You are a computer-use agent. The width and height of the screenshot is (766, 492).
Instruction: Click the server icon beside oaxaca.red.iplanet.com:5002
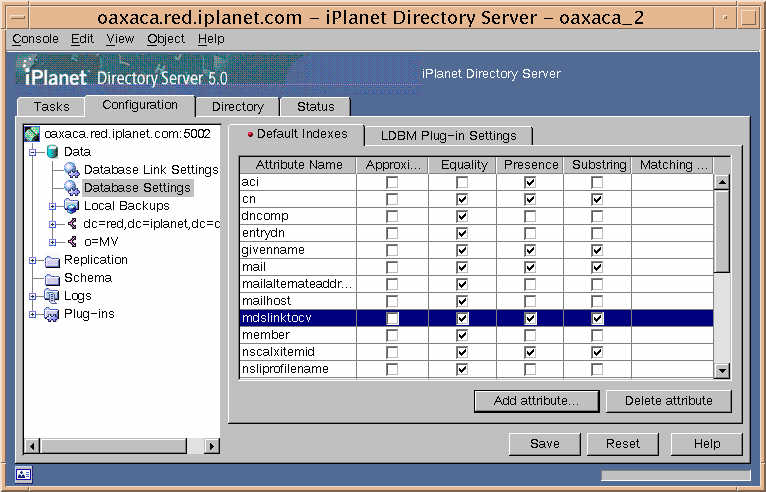[32, 134]
